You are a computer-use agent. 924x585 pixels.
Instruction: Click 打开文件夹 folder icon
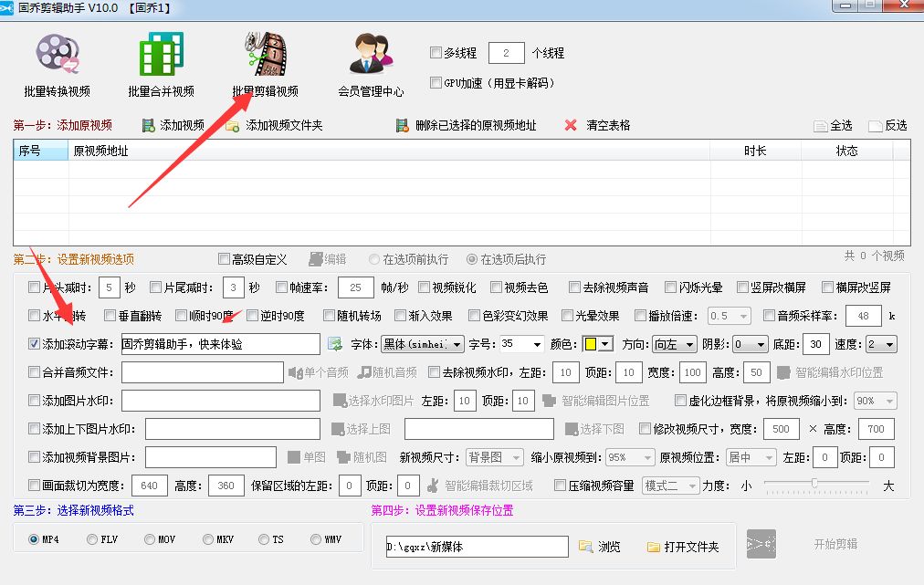click(653, 548)
